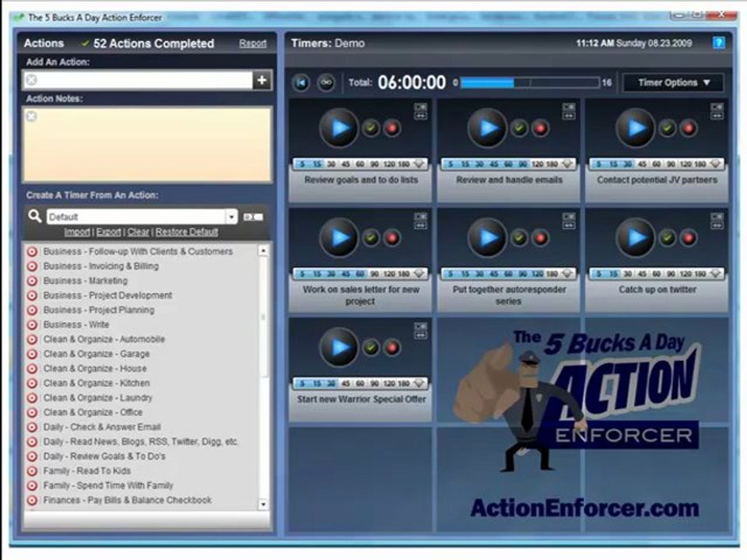
Task: Click red button on Start new Warrior Special Offer
Action: (392, 347)
